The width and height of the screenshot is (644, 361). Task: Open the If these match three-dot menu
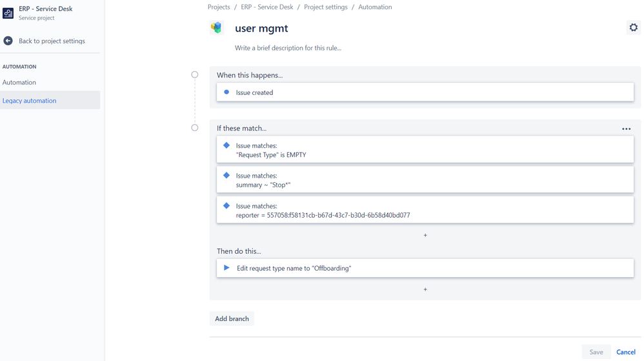(626, 129)
